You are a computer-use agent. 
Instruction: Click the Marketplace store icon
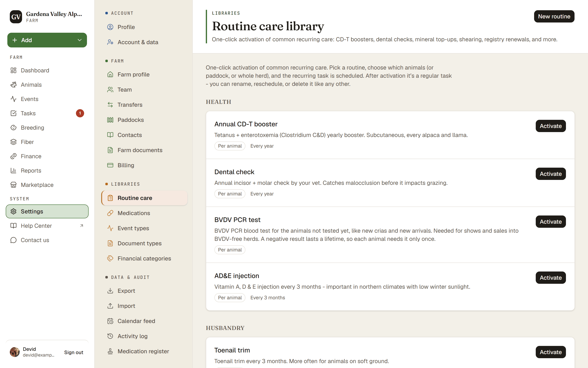coord(13,185)
